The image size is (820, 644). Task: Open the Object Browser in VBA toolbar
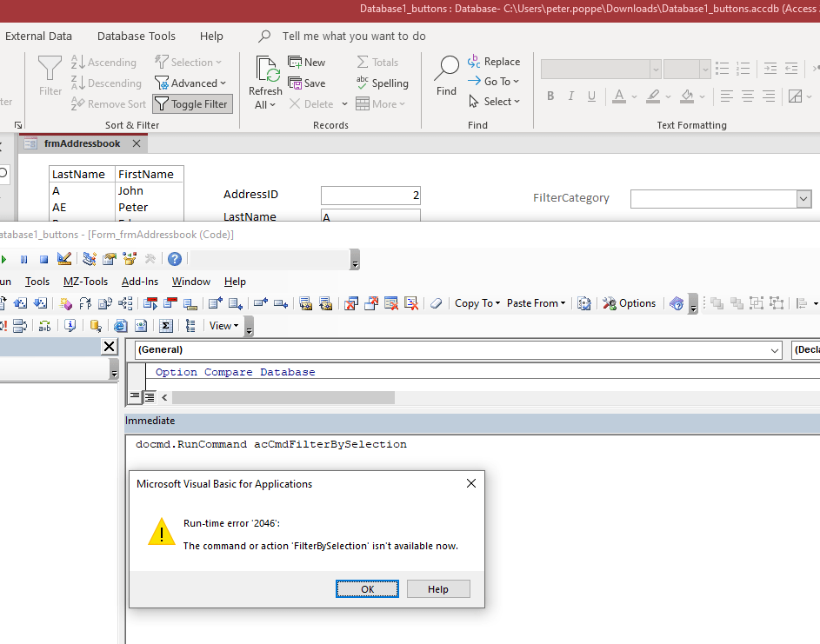click(128, 258)
